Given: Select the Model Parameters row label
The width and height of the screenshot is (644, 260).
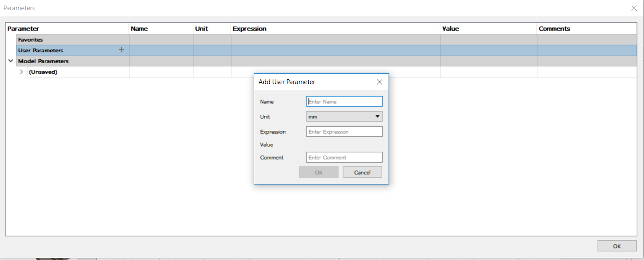Looking at the screenshot, I should (43, 61).
